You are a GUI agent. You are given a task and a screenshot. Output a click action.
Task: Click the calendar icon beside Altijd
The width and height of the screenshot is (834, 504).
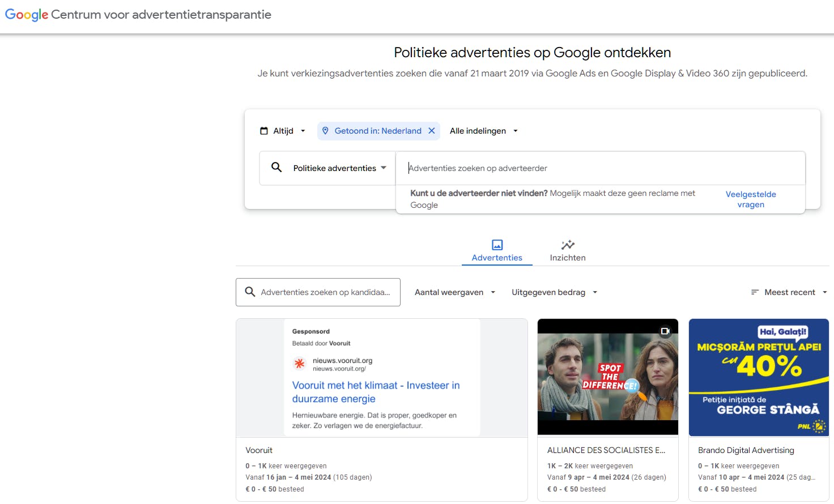click(264, 131)
